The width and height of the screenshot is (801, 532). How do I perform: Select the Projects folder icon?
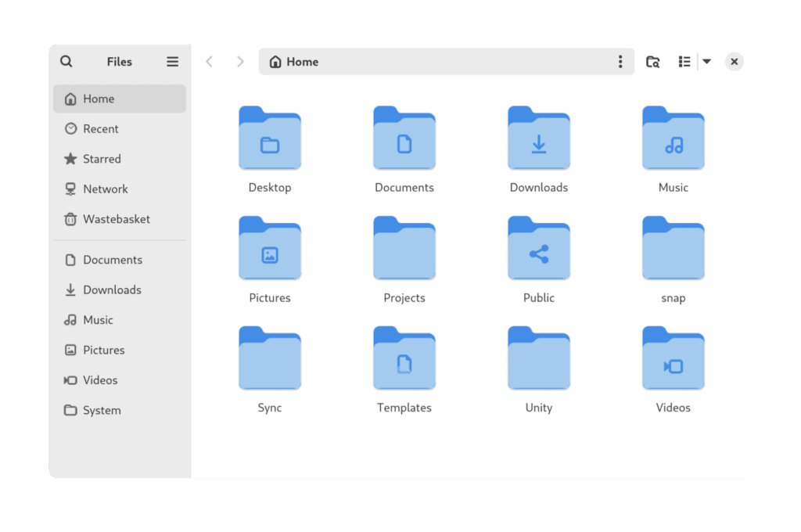coord(404,248)
